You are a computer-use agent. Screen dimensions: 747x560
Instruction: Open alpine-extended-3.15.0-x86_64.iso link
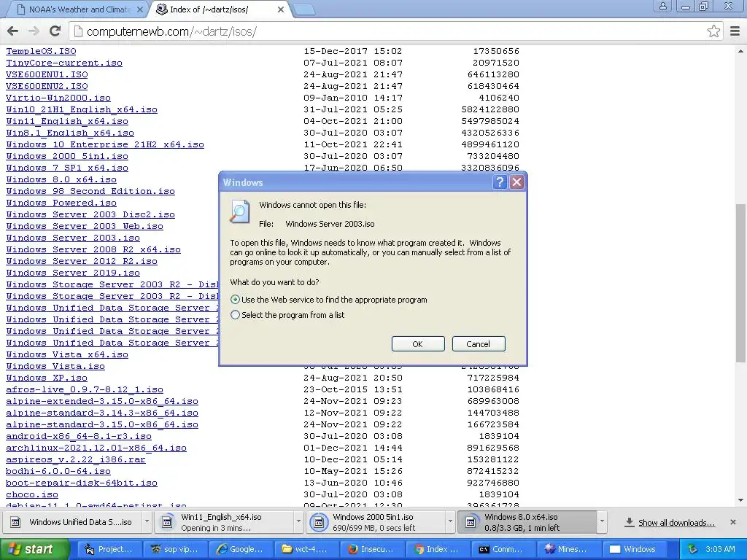click(102, 401)
